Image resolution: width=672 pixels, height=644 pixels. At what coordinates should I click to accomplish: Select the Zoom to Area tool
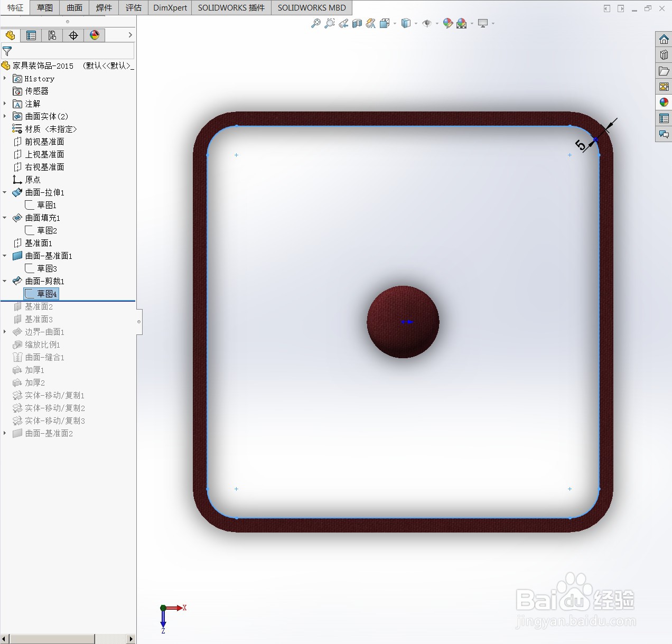pos(330,23)
